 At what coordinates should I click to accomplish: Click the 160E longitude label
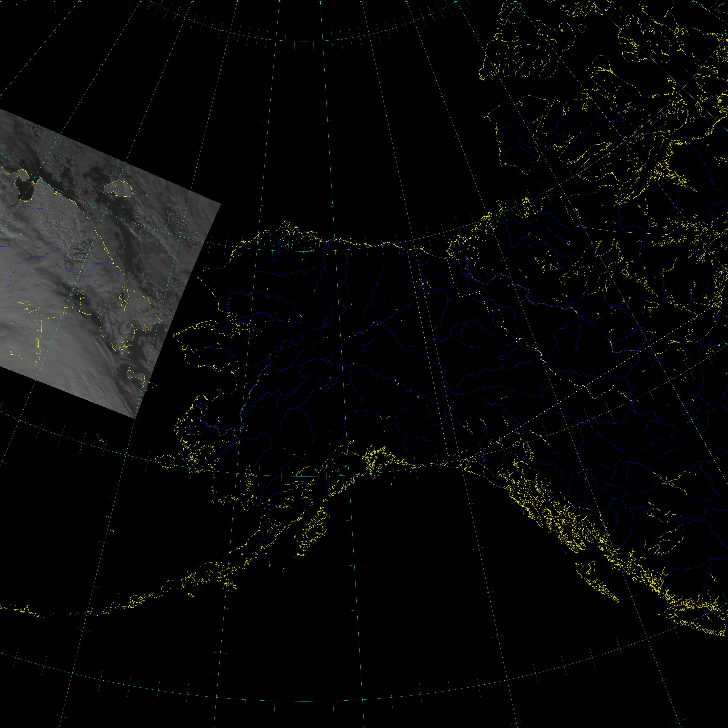pyautogui.click(x=79, y=1)
